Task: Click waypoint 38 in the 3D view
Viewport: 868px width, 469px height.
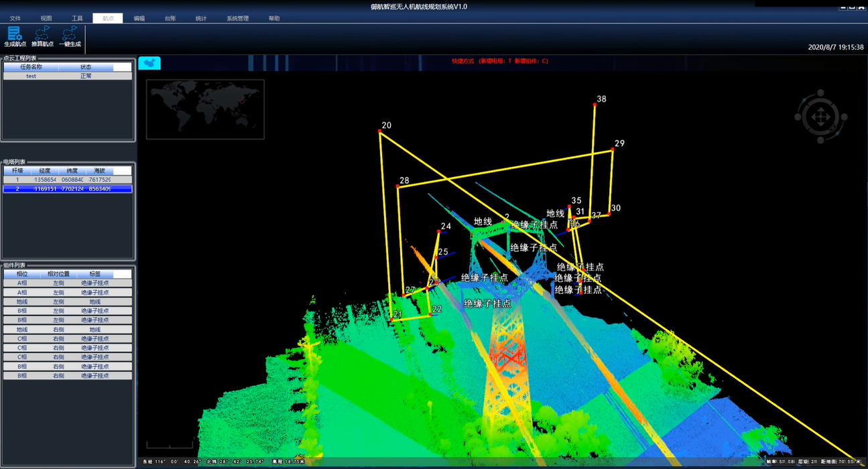Action: click(x=595, y=104)
